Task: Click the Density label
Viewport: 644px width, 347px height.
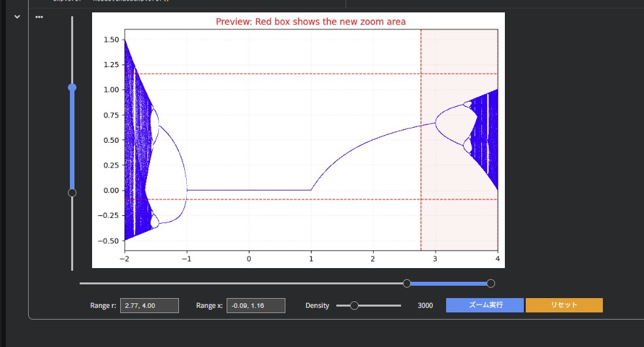Action: click(317, 305)
